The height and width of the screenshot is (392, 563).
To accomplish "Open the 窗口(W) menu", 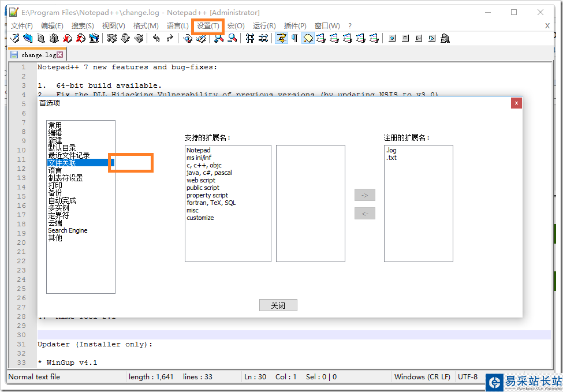I will (327, 26).
